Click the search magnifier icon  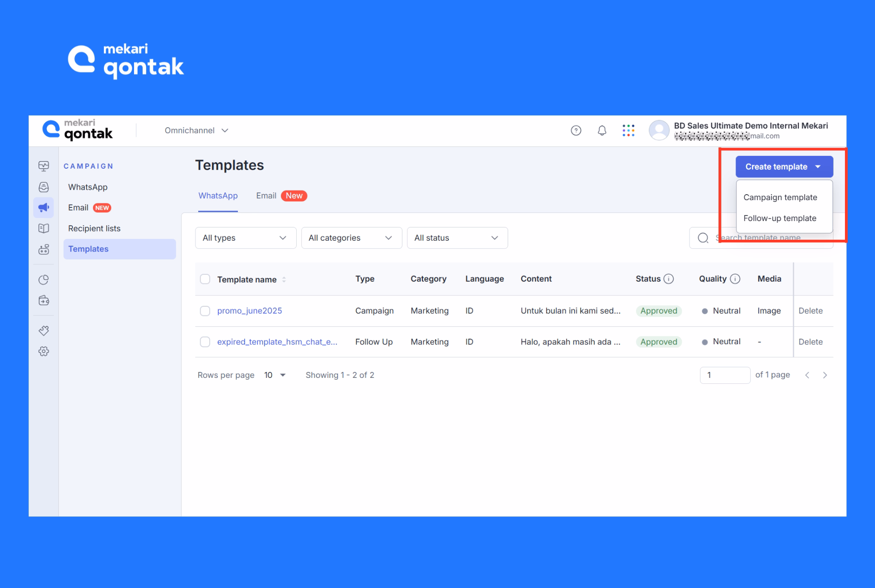pyautogui.click(x=703, y=238)
